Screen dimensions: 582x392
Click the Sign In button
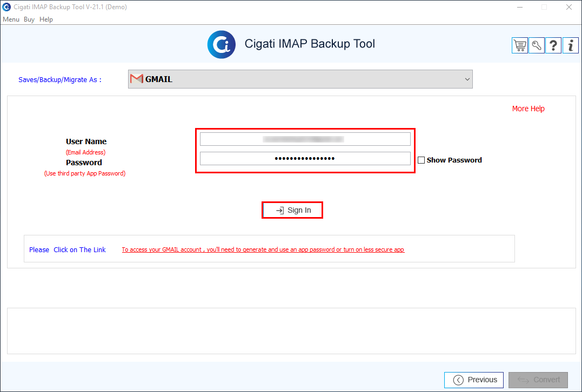coord(292,210)
